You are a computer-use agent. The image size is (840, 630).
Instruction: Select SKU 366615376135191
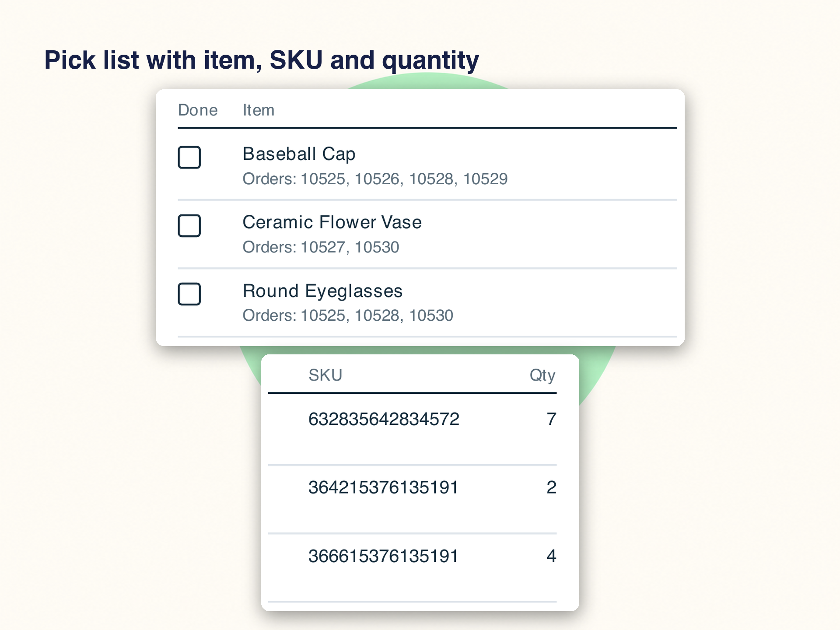point(383,556)
